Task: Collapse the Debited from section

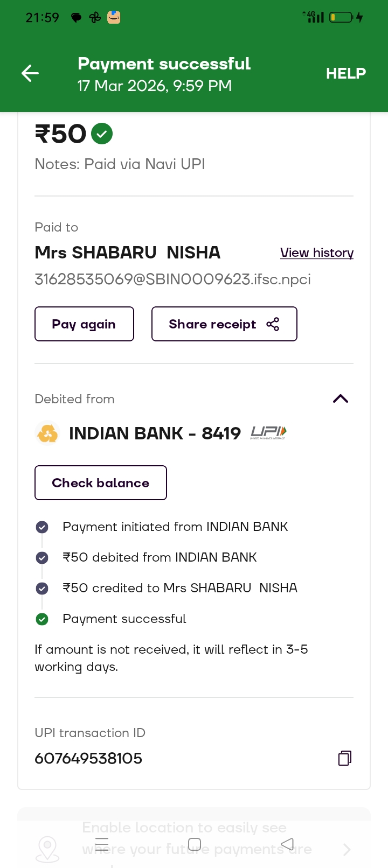Action: [341, 399]
